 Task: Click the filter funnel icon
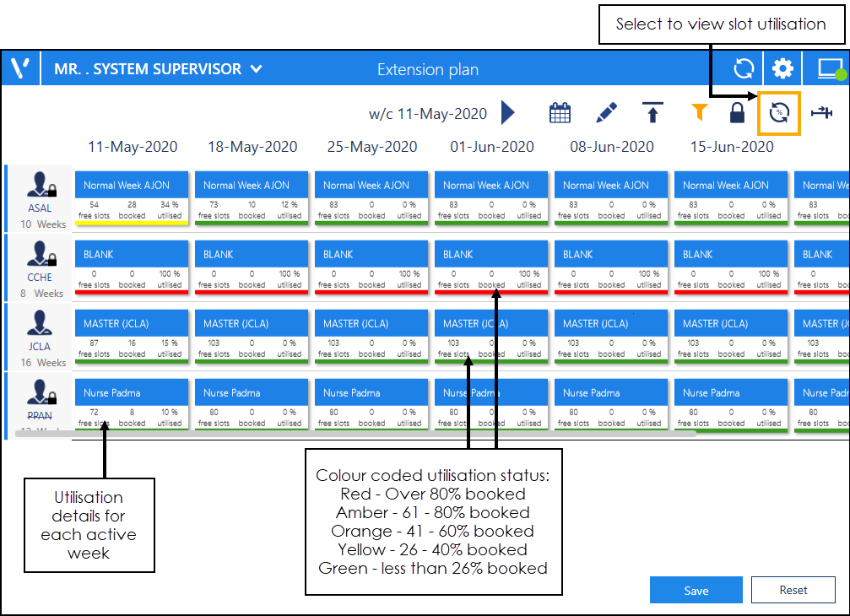(x=698, y=113)
